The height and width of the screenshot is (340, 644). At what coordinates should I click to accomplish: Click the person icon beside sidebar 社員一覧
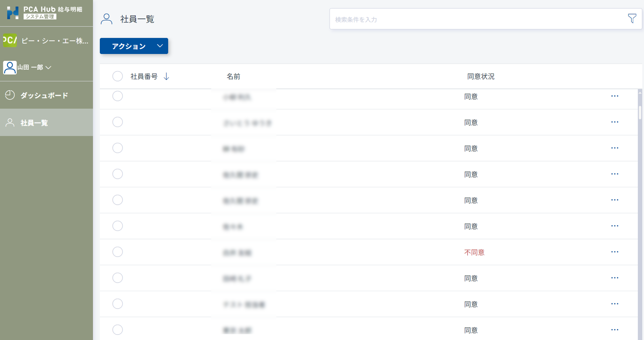click(x=10, y=123)
